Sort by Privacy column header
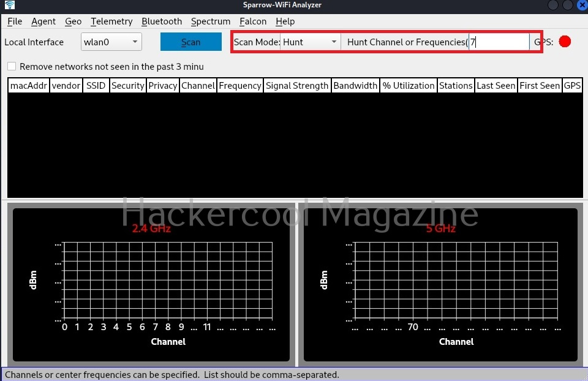The height and width of the screenshot is (381, 588). (163, 86)
